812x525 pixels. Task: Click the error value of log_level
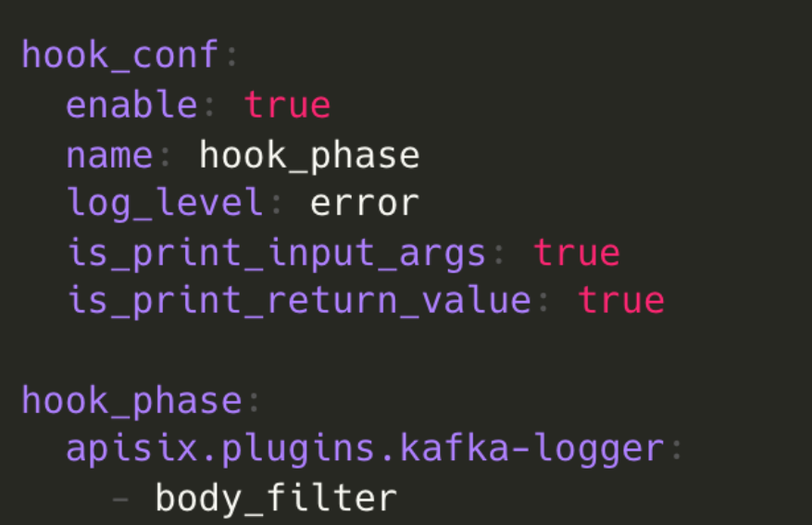click(x=364, y=203)
